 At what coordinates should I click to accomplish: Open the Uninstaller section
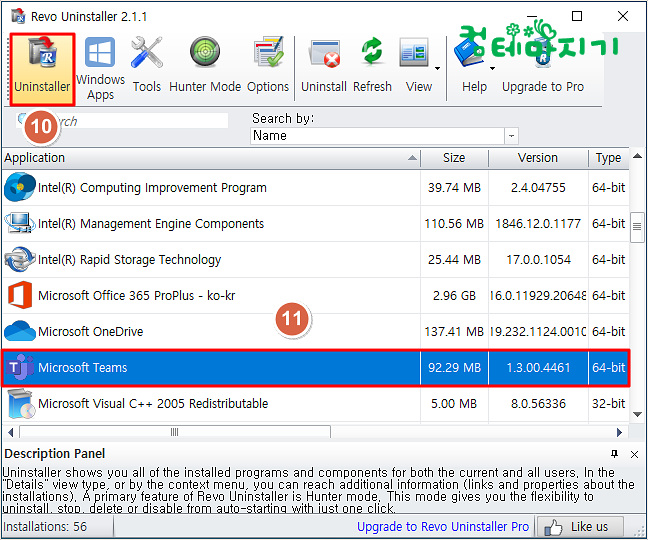pos(42,69)
